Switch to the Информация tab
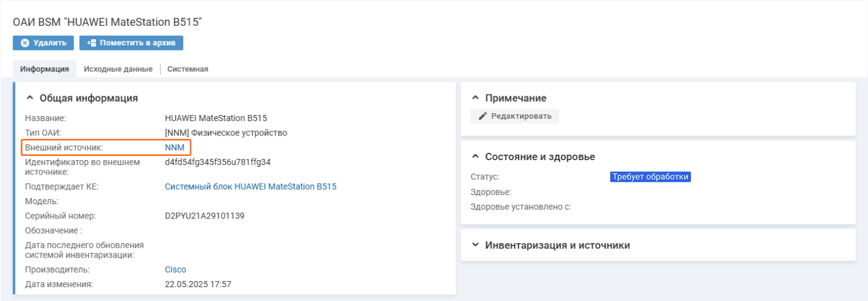Viewport: 868px width, 301px height. coord(45,69)
